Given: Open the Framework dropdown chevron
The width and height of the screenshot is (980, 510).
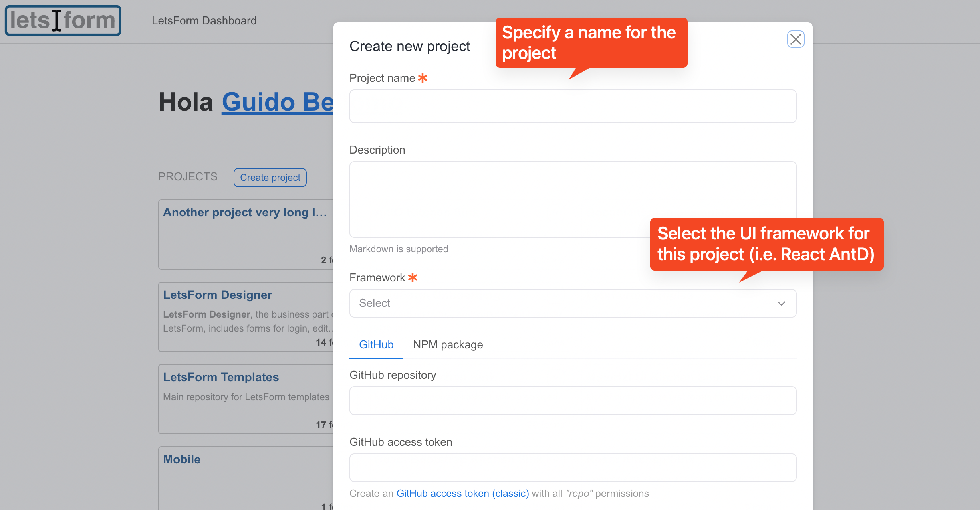Looking at the screenshot, I should (x=781, y=304).
